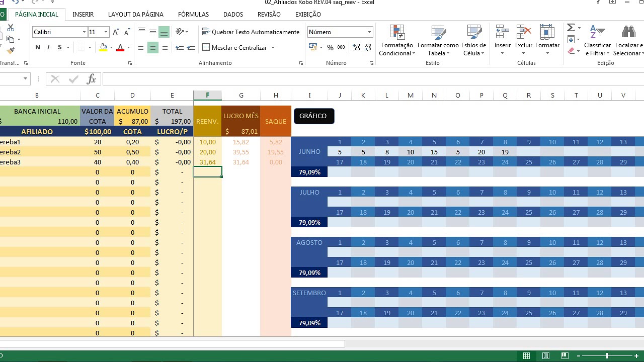Image resolution: width=644 pixels, height=362 pixels.
Task: Open the font size 11 dropdown
Action: point(106,32)
